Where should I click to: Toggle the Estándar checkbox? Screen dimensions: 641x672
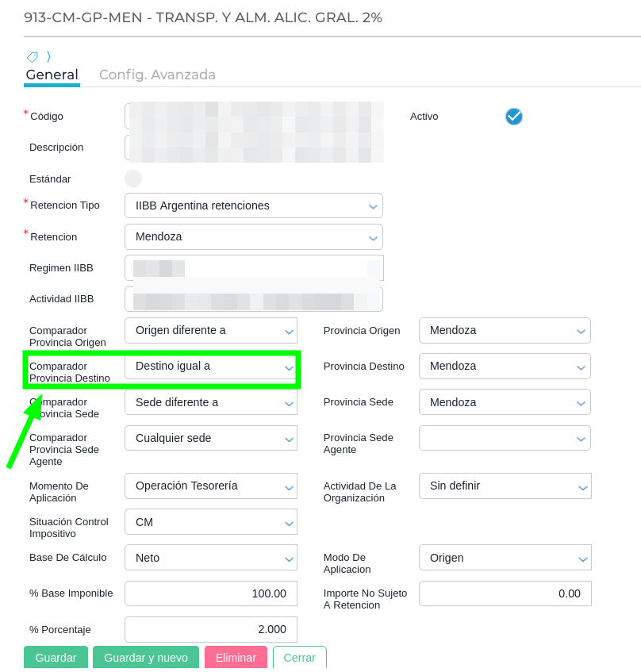(133, 179)
